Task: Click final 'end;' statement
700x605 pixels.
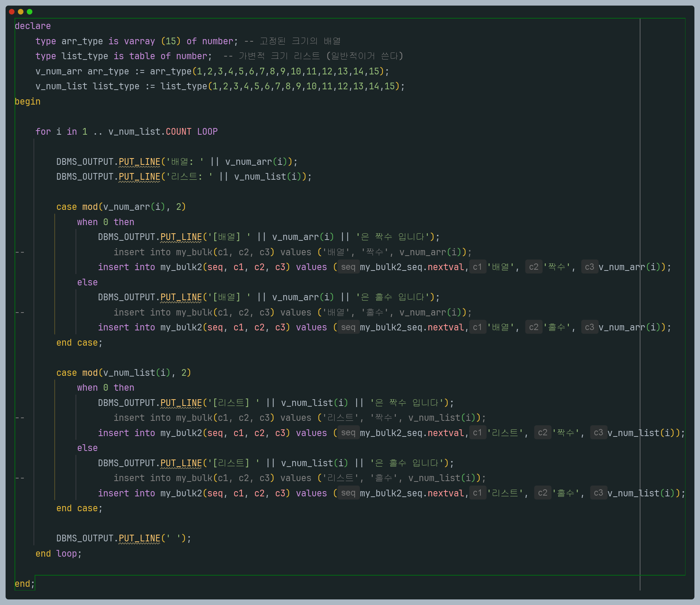Action: click(25, 584)
